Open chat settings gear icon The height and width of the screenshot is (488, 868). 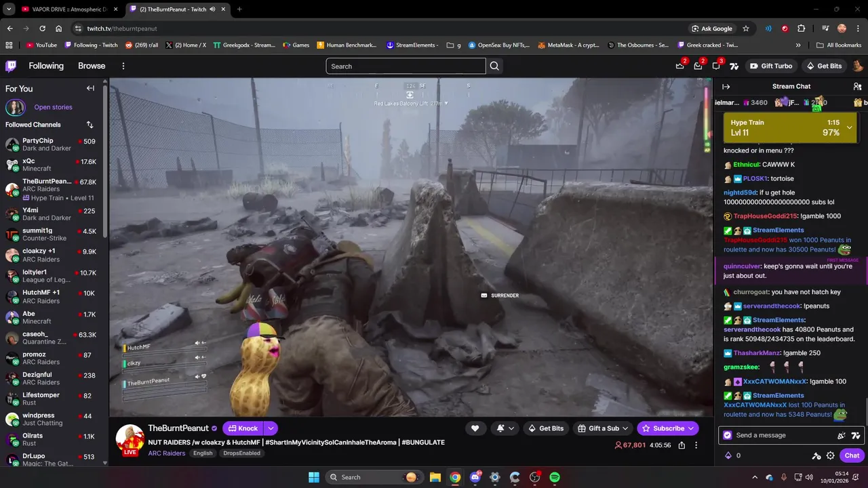click(x=830, y=455)
